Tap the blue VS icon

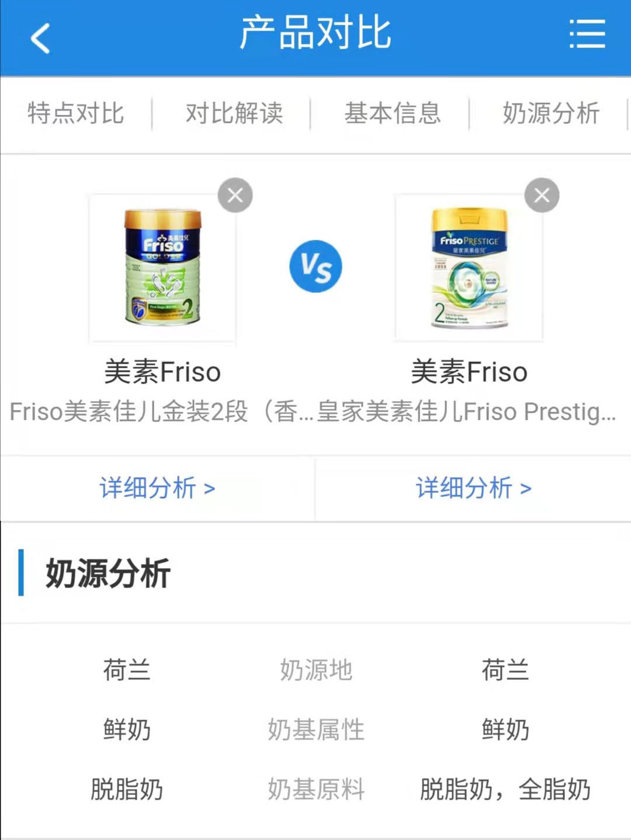315,267
